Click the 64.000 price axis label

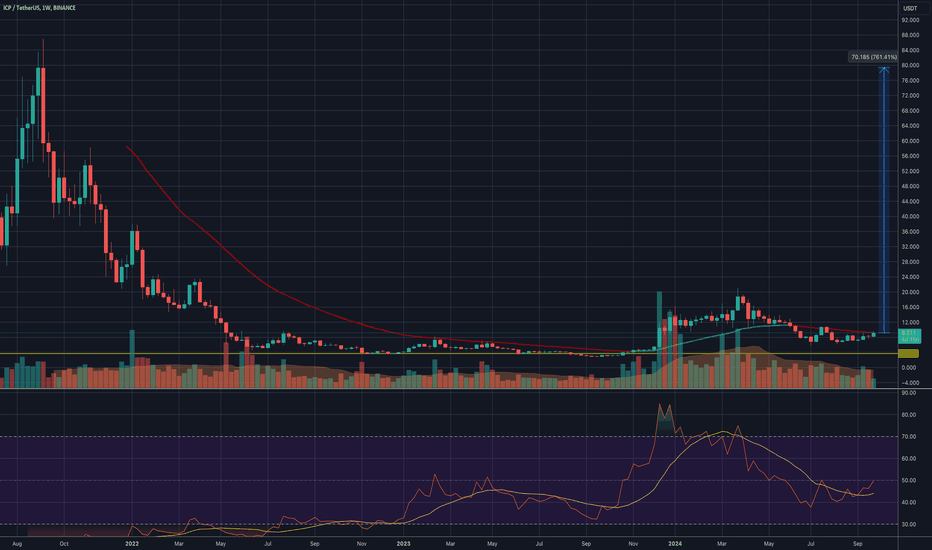[x=910, y=126]
